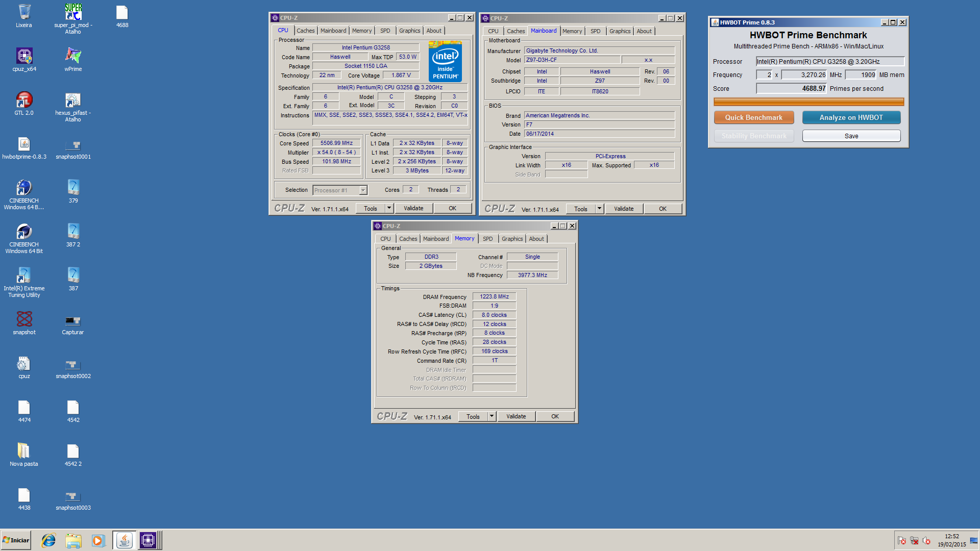Open the cpuz config file icon
Screen dimensions: 980x551
pos(24,367)
